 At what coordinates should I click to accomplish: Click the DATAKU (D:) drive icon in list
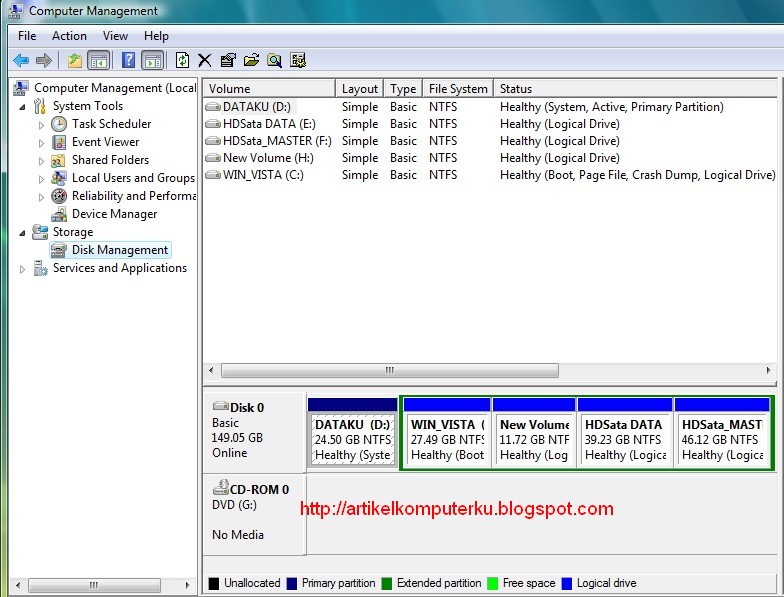coord(213,107)
